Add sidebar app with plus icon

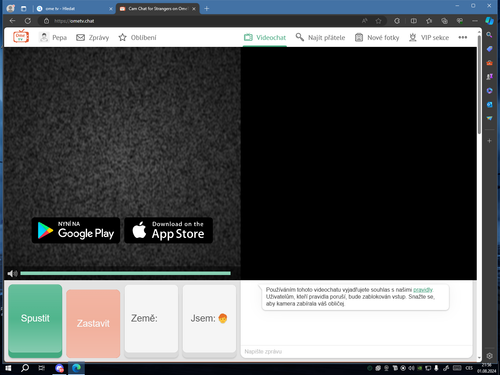(x=489, y=141)
